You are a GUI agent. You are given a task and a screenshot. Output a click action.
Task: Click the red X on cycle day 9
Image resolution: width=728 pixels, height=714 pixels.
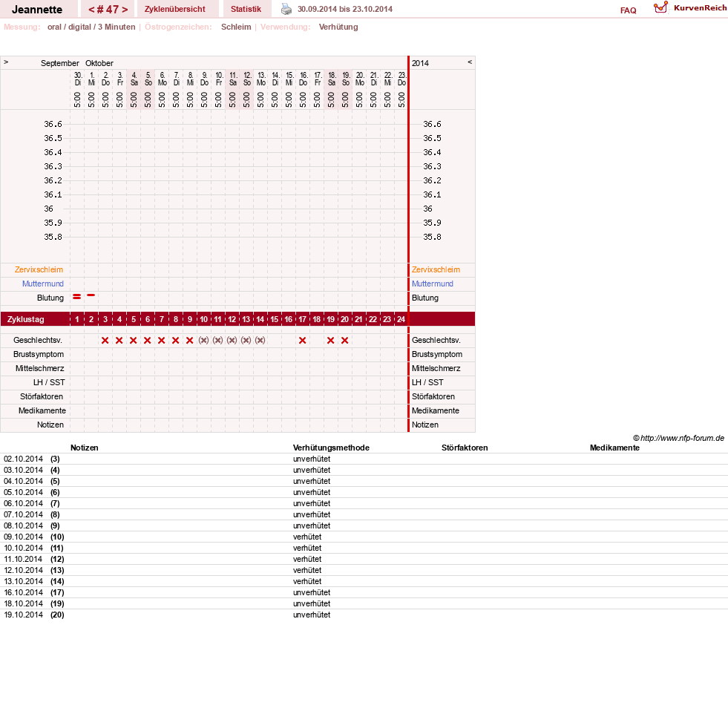click(189, 340)
